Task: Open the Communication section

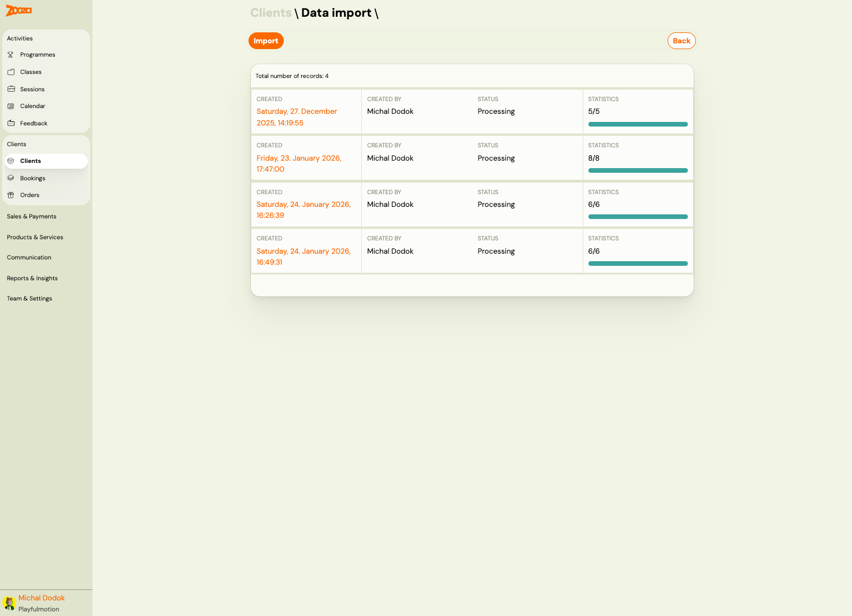Action: pyautogui.click(x=29, y=257)
